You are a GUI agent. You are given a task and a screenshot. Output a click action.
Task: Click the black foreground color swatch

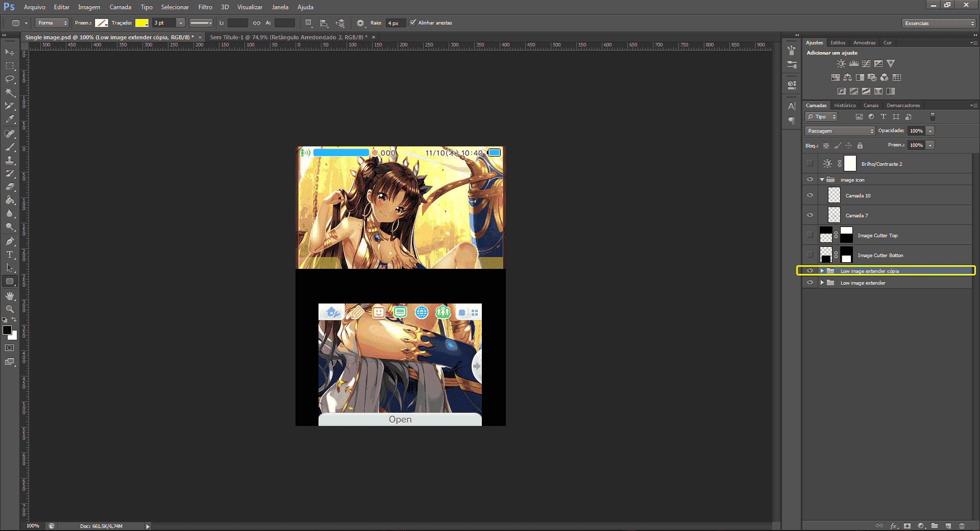point(7,330)
